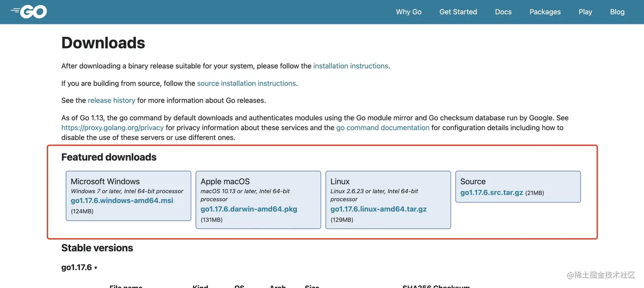The image size is (644, 288).
Task: Click the Go logo in header
Action: tap(29, 12)
